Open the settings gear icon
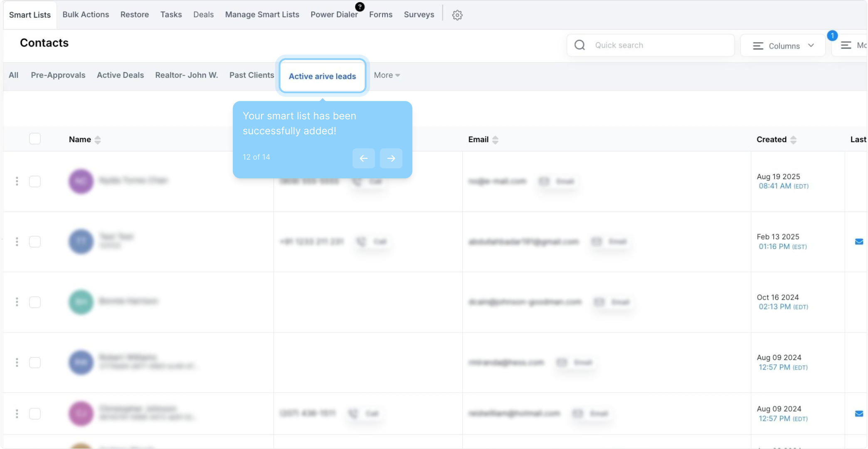 457,15
